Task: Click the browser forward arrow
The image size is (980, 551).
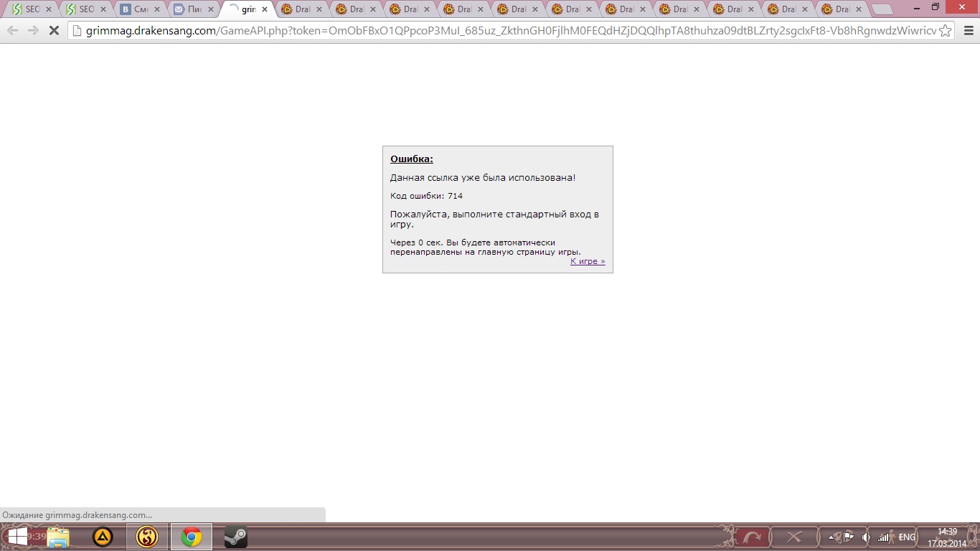Action: 33,31
